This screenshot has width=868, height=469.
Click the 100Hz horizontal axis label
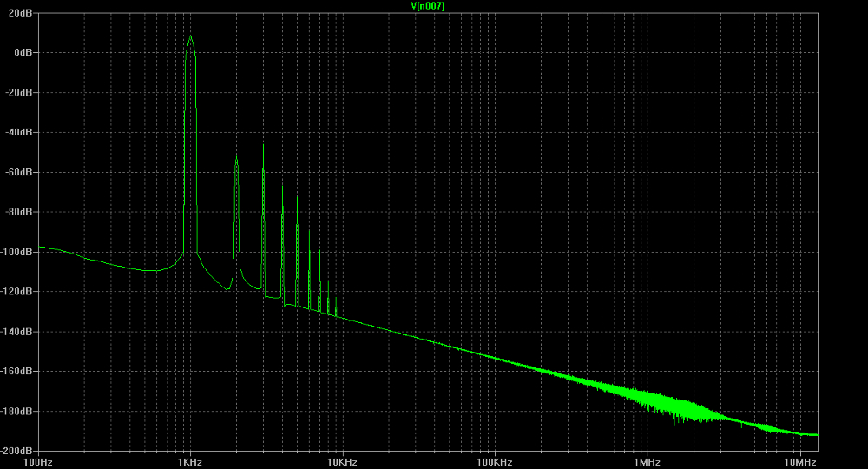[x=39, y=460]
